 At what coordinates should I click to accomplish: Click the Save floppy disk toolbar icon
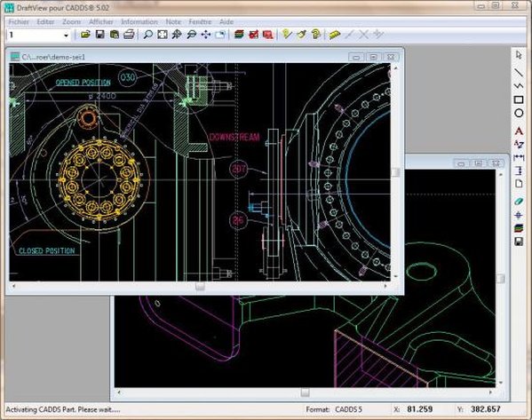99,35
